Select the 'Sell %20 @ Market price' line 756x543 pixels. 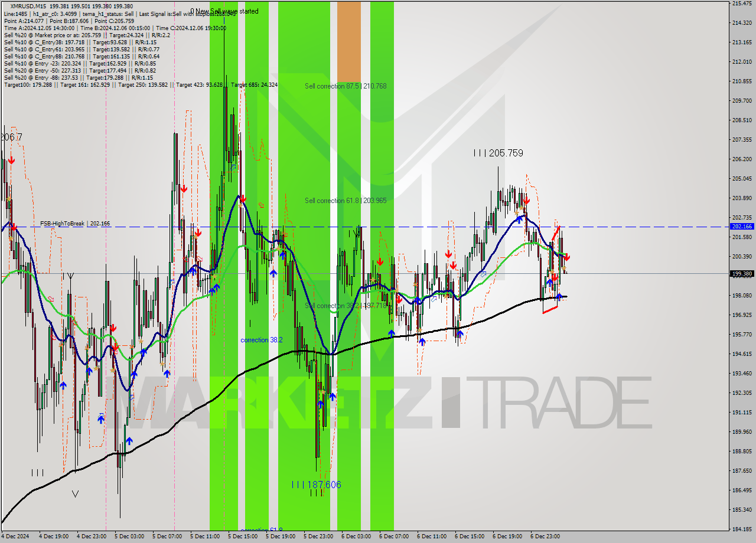(87, 35)
